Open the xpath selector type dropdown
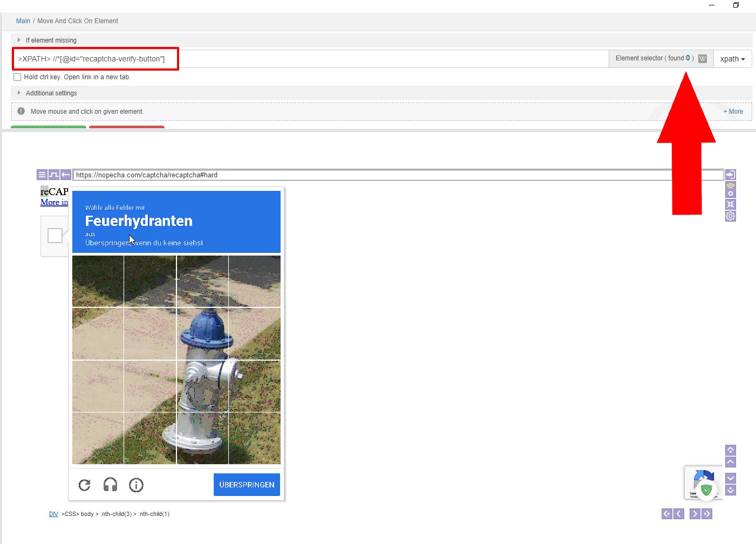 732,59
